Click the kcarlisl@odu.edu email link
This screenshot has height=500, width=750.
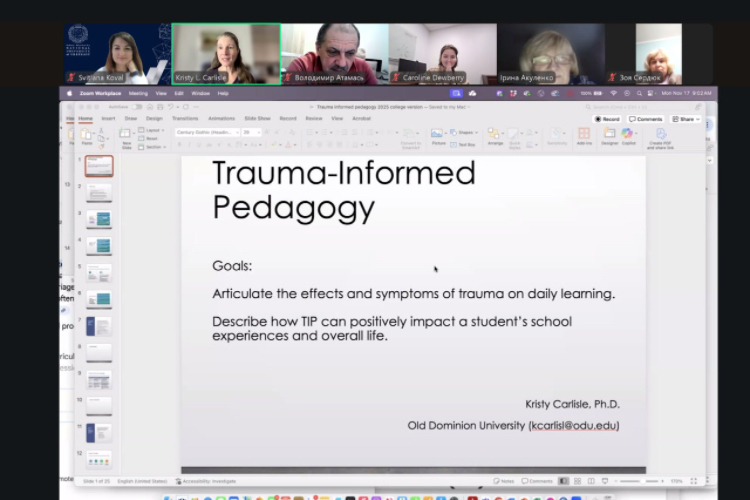[x=574, y=425]
